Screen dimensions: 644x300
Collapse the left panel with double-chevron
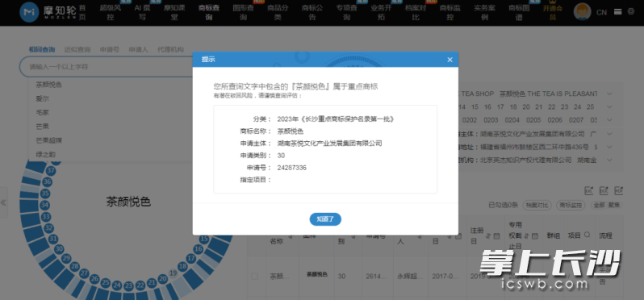click(4, 202)
